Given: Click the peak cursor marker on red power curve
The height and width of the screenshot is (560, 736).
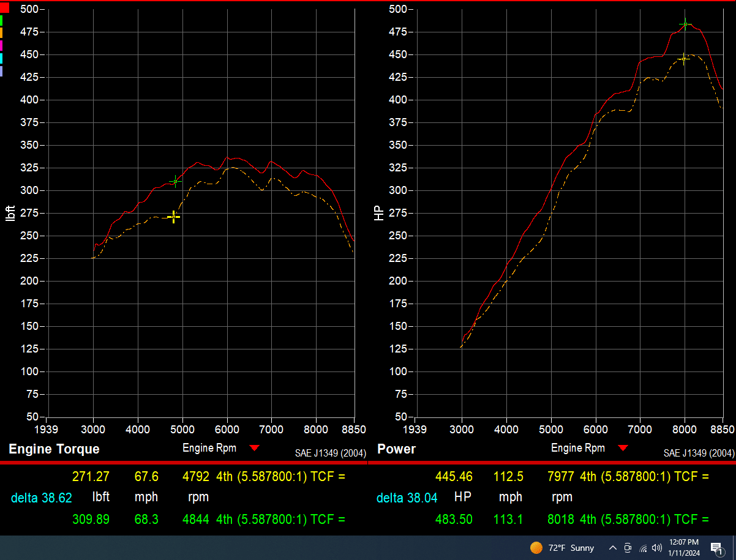Looking at the screenshot, I should [x=685, y=24].
